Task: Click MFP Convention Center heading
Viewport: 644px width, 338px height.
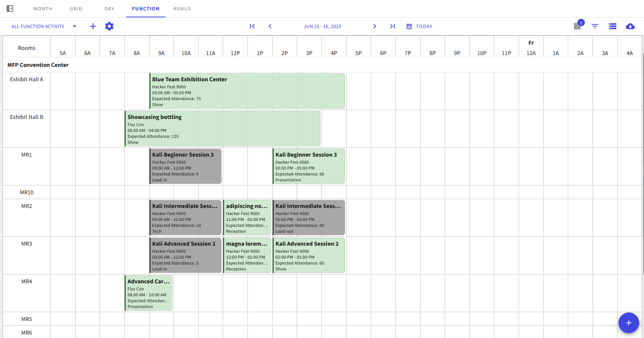Action: (x=38, y=65)
